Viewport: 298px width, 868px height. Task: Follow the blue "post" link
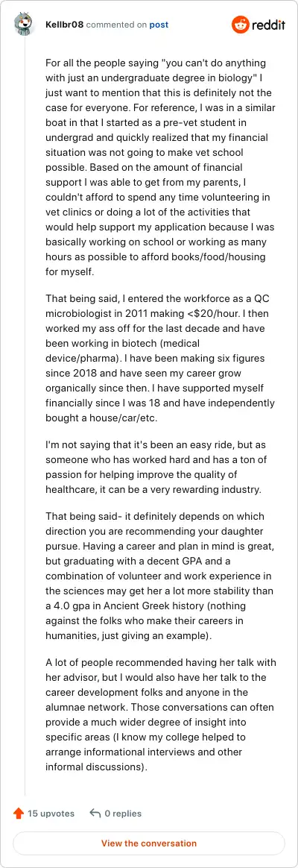(159, 25)
